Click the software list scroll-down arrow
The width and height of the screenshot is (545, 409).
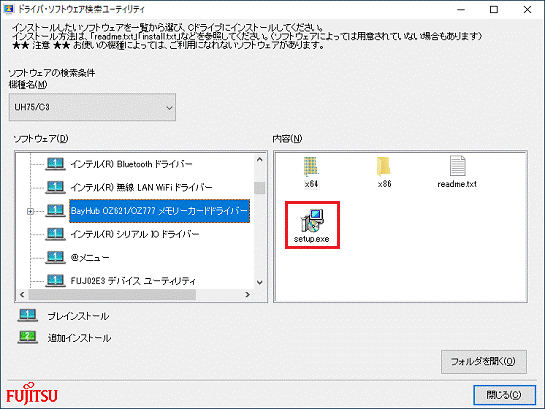tap(260, 282)
